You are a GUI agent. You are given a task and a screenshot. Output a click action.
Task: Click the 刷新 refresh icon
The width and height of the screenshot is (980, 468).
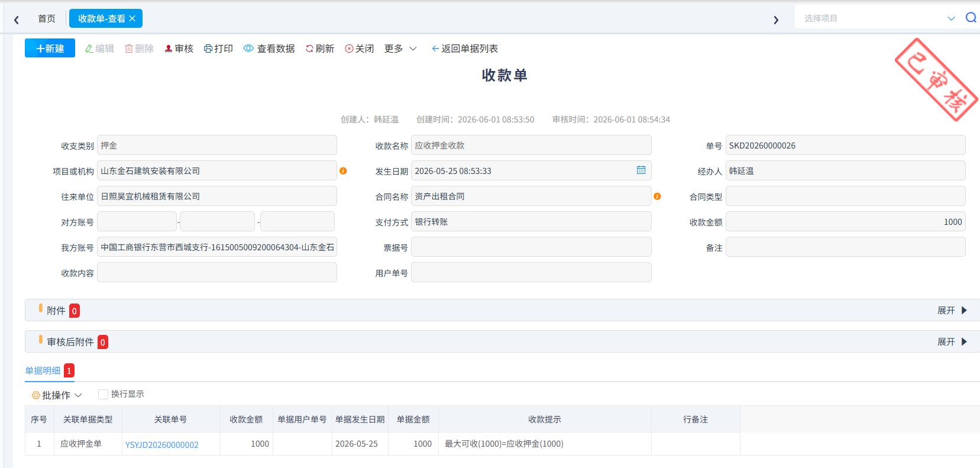pos(309,49)
